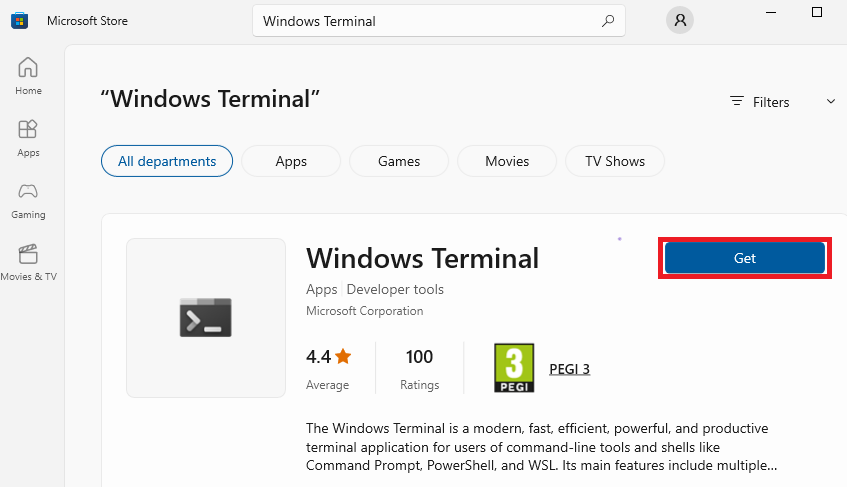The width and height of the screenshot is (847, 487).
Task: Go to Gaming sidebar section
Action: point(28,200)
